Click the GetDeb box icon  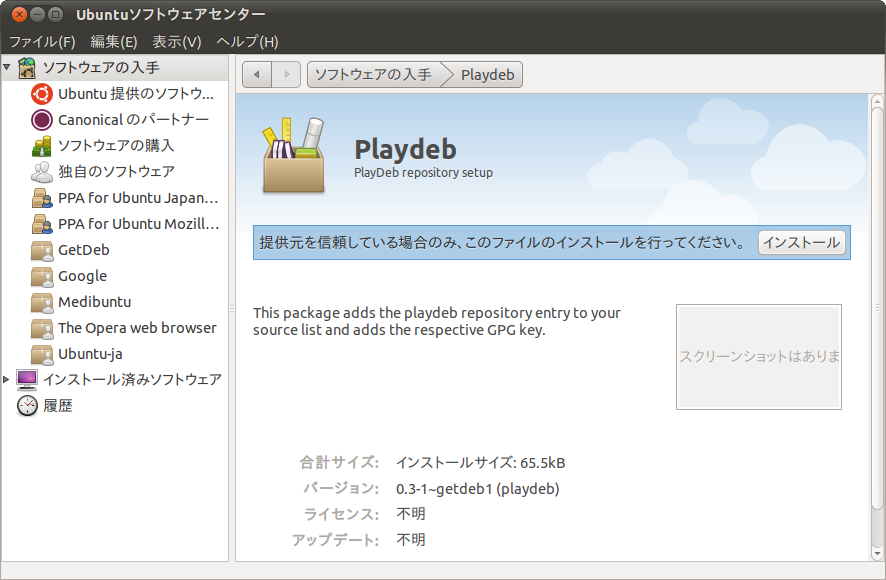click(42, 250)
